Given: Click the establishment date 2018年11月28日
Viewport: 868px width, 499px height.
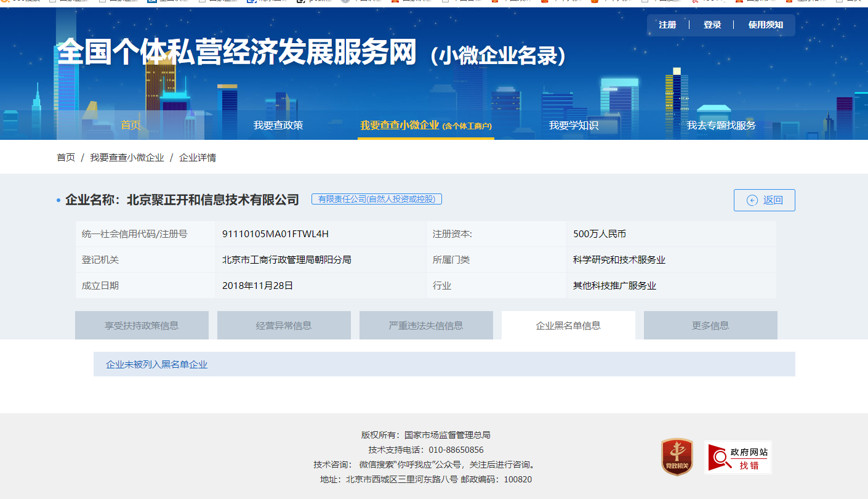Looking at the screenshot, I should point(257,286).
